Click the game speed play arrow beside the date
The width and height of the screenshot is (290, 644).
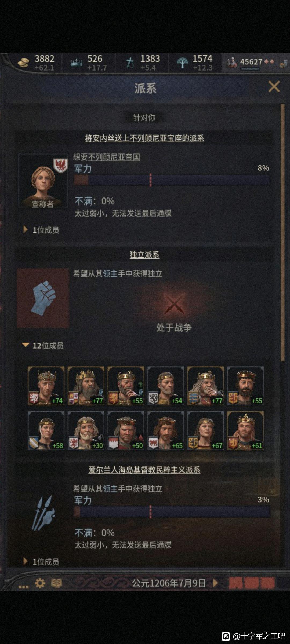point(215,583)
